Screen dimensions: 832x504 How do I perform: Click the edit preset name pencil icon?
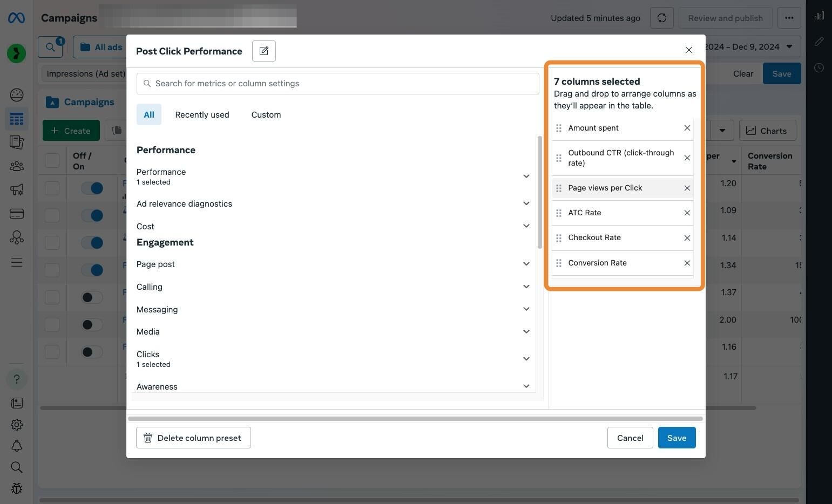coord(264,51)
